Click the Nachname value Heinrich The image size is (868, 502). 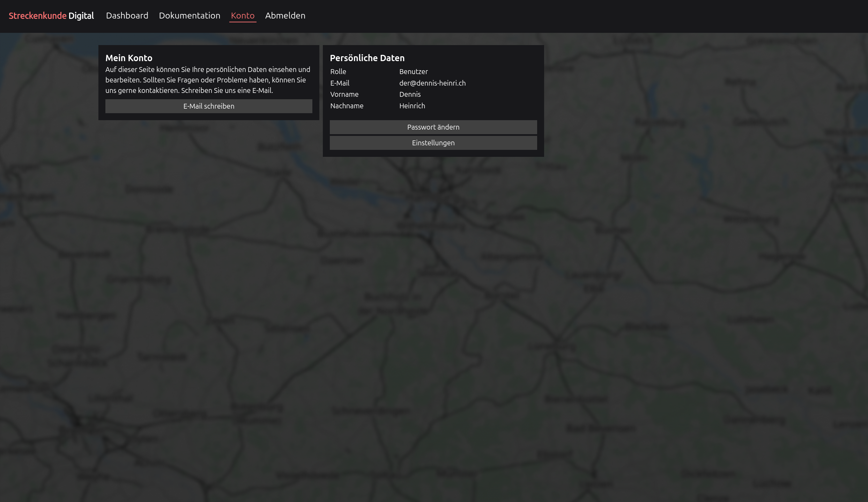coord(412,106)
